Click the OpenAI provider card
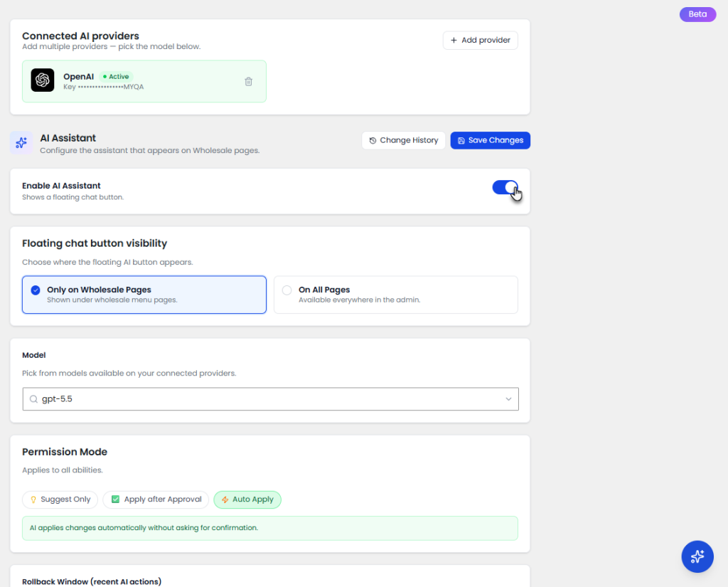The image size is (728, 587). click(144, 81)
